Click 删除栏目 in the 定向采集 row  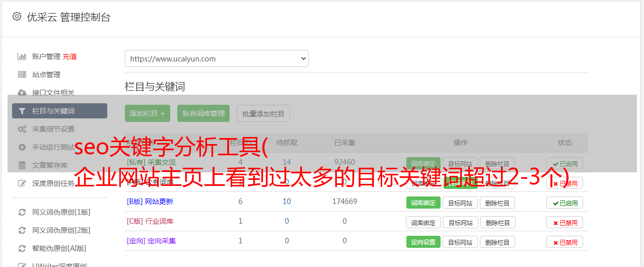497,242
